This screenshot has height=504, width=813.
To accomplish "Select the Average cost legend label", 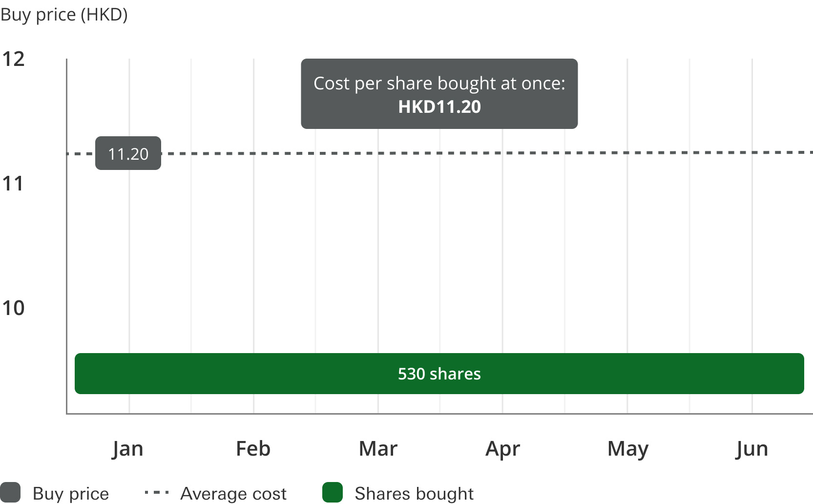I will point(233,493).
